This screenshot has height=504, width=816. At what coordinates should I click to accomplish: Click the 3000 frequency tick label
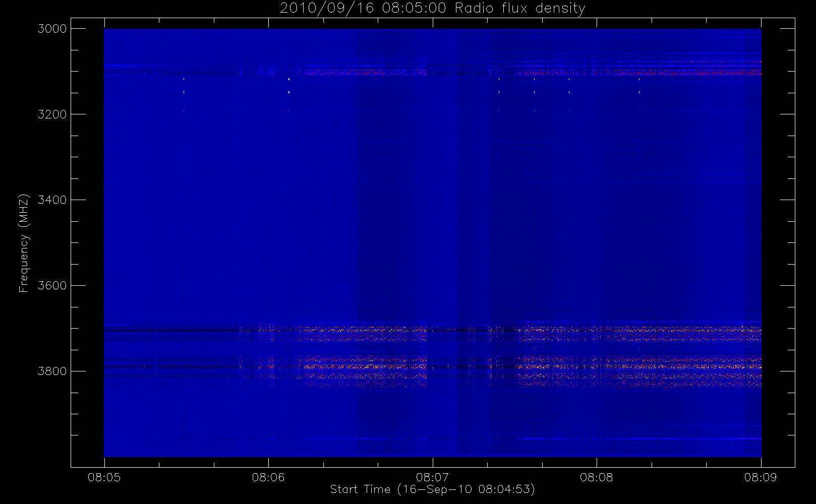click(52, 29)
